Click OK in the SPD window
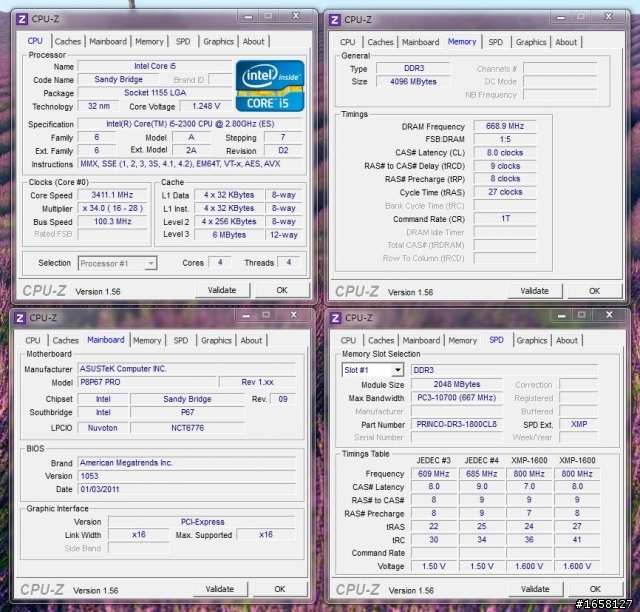This screenshot has height=612, width=640. coord(596,589)
